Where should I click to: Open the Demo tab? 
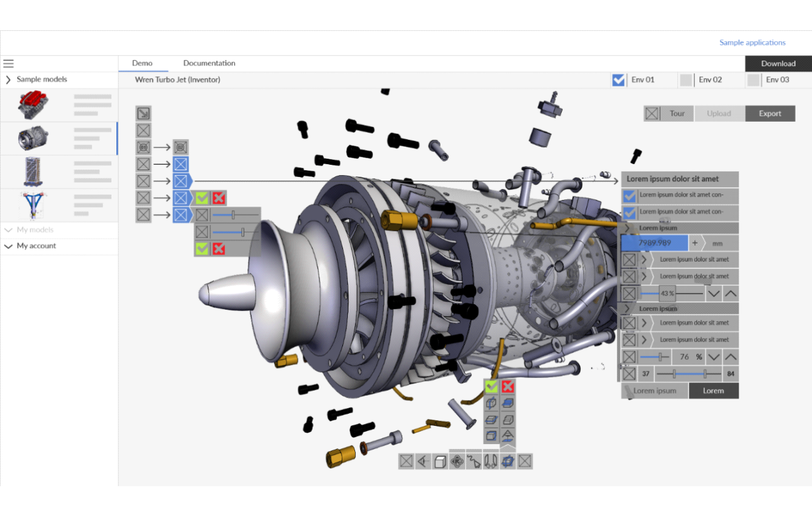142,63
